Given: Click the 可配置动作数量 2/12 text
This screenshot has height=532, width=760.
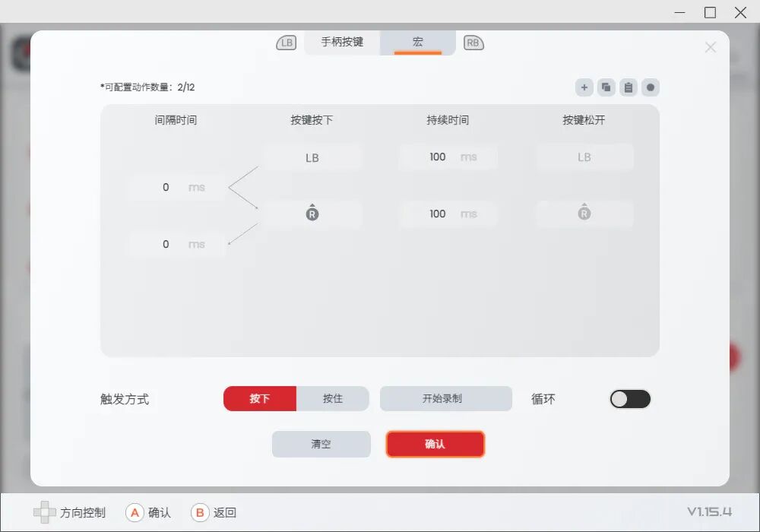Looking at the screenshot, I should (148, 87).
